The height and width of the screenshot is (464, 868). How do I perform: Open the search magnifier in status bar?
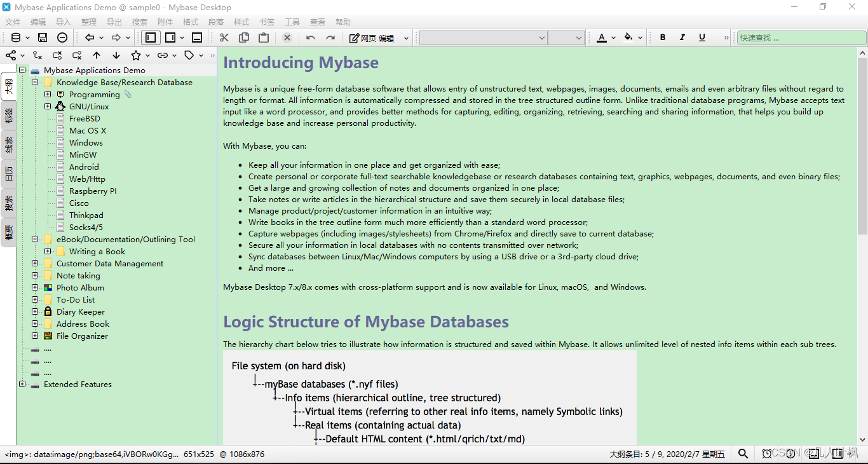tap(743, 453)
